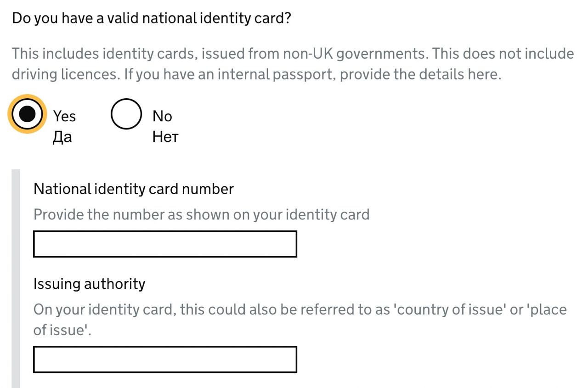
Task: Click hint line about non-UK governments
Action: tap(293, 54)
